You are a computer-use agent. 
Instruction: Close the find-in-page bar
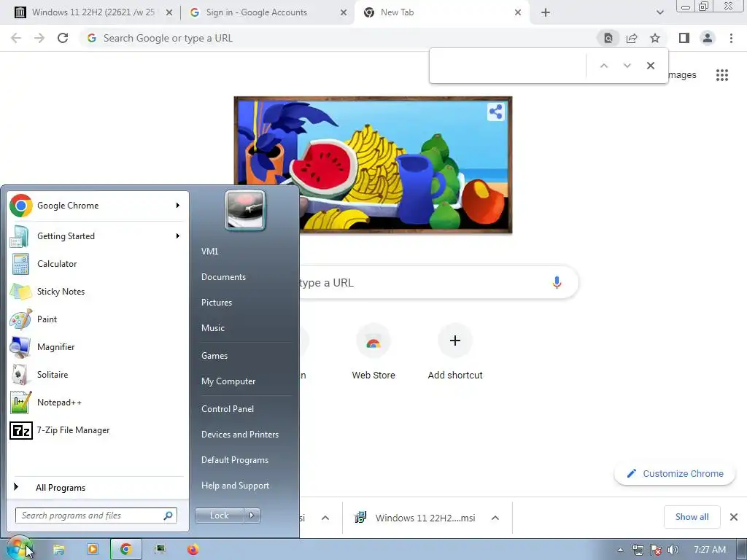pos(650,66)
